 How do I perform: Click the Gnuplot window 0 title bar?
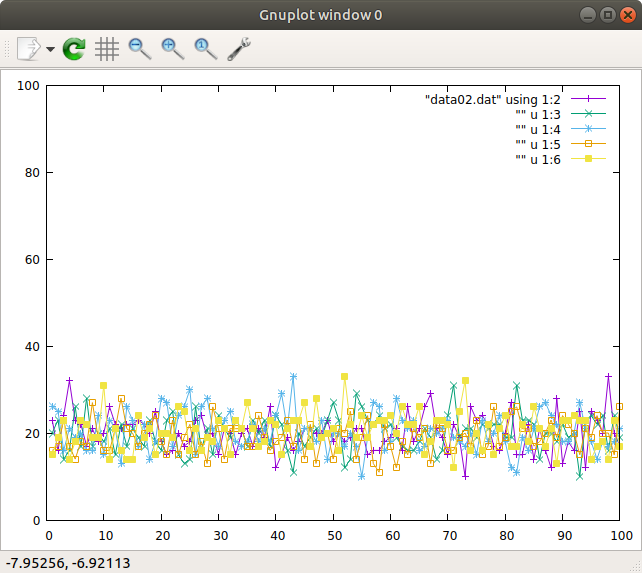click(321, 15)
